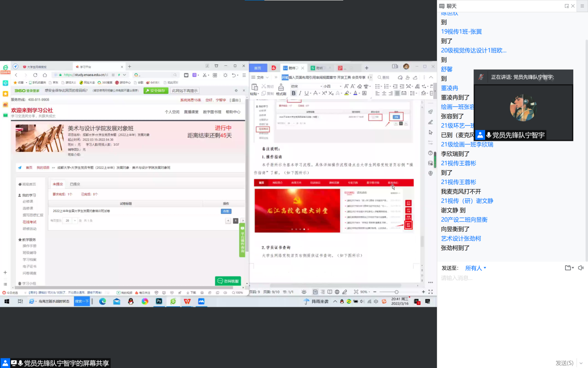The image size is (588, 368).
Task: Select justified alignment in WPS
Action: pos(397,93)
